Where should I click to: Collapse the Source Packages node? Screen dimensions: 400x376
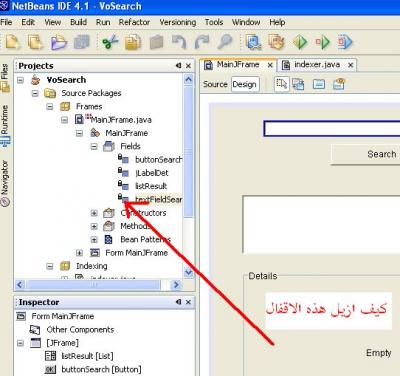(35, 93)
